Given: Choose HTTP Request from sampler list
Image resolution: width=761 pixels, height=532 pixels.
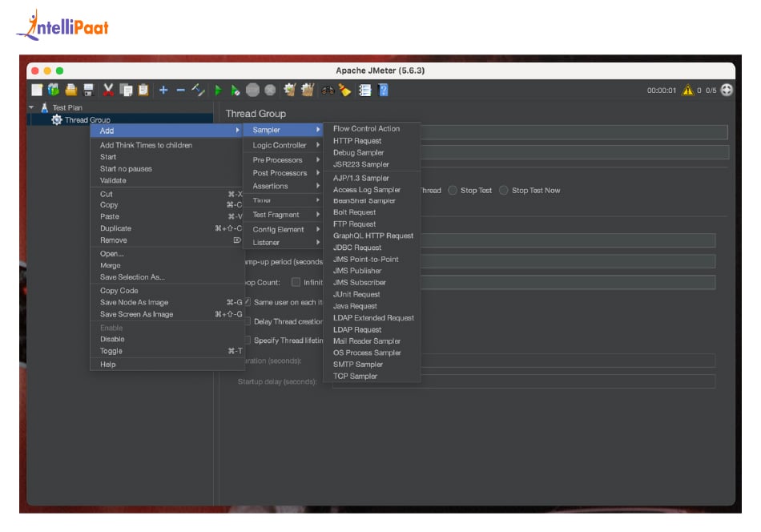Looking at the screenshot, I should point(371,141).
